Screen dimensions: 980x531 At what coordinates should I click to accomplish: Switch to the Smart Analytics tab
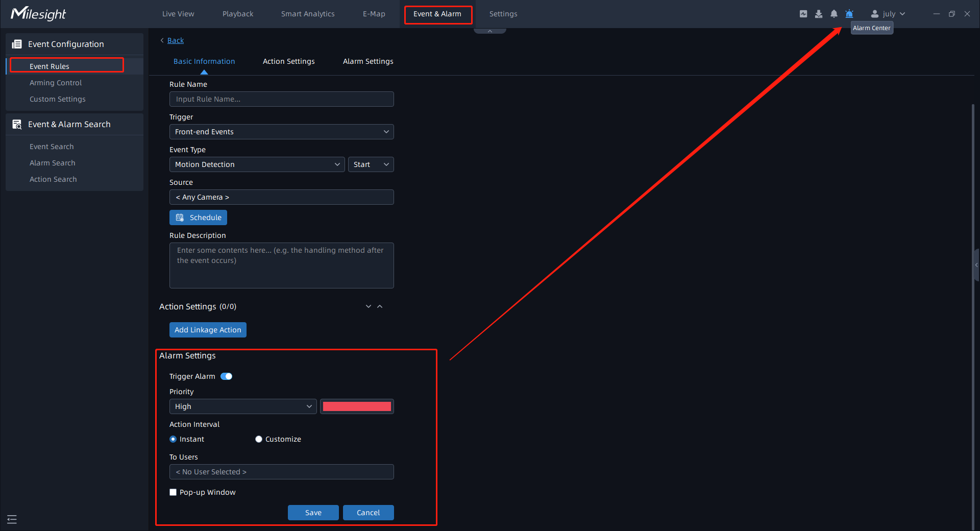tap(308, 14)
